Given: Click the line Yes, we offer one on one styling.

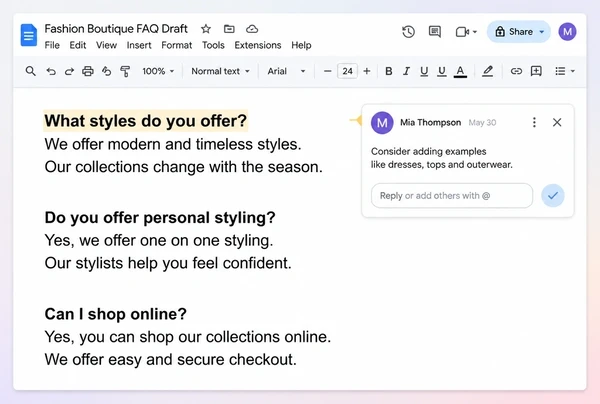Looking at the screenshot, I should click(159, 241).
